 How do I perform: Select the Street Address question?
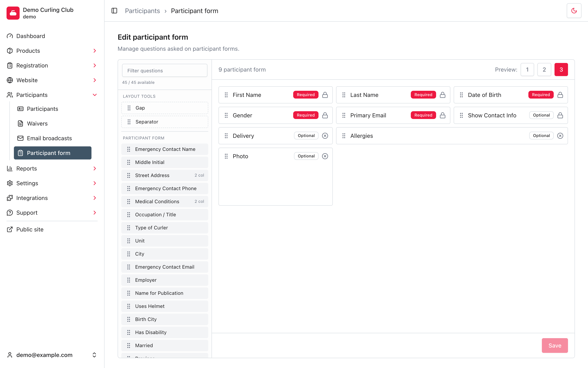[x=165, y=175]
